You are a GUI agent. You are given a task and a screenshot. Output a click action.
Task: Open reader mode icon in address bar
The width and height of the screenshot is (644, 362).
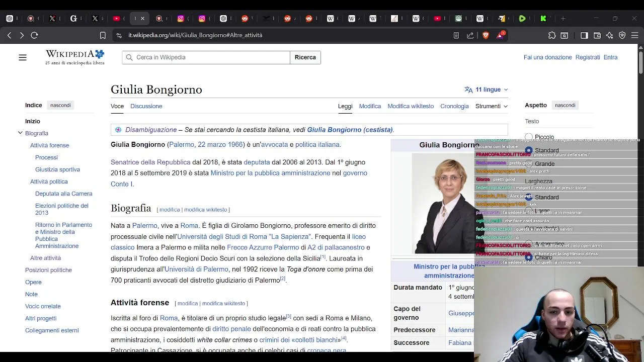[x=456, y=35]
